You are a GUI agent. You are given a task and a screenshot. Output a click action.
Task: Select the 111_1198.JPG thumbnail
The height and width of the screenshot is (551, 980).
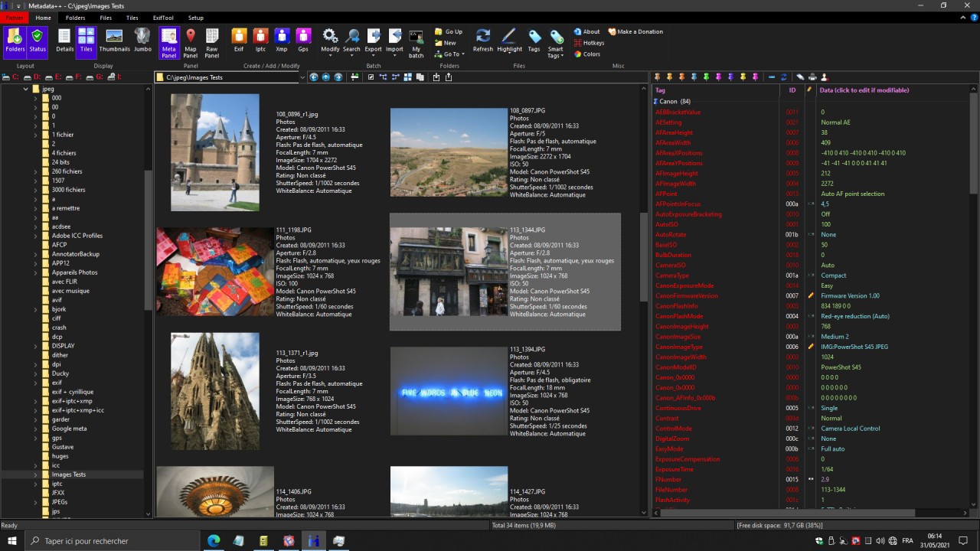click(x=215, y=272)
